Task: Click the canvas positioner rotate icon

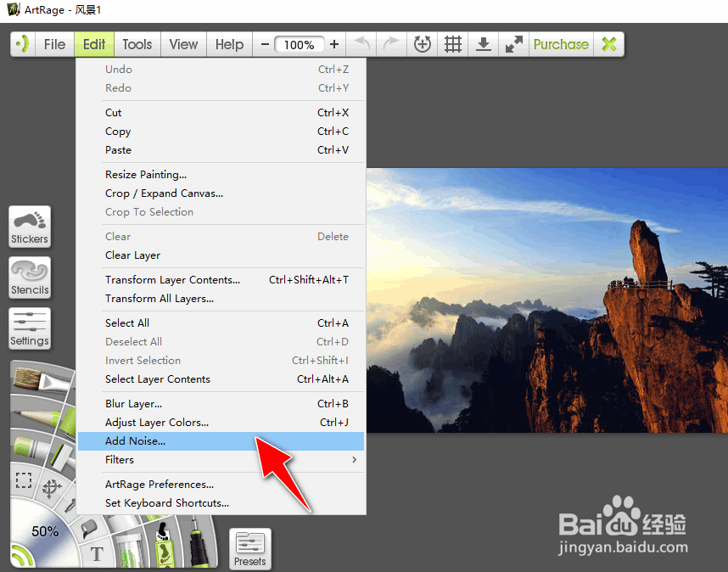Action: click(422, 44)
